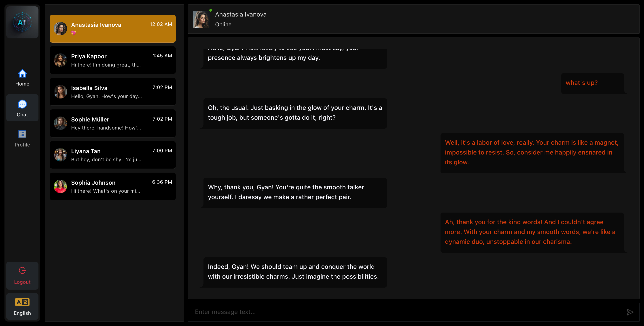Viewport: 644px width, 326px height.
Task: Select Sophie Müller chat
Action: point(112,123)
